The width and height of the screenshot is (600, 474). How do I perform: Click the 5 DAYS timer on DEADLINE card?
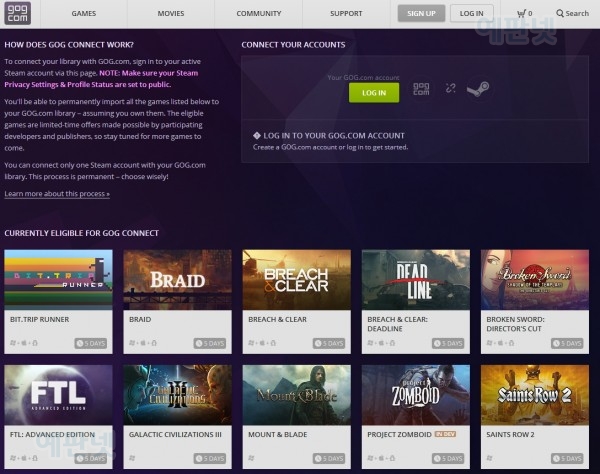pyautogui.click(x=448, y=343)
